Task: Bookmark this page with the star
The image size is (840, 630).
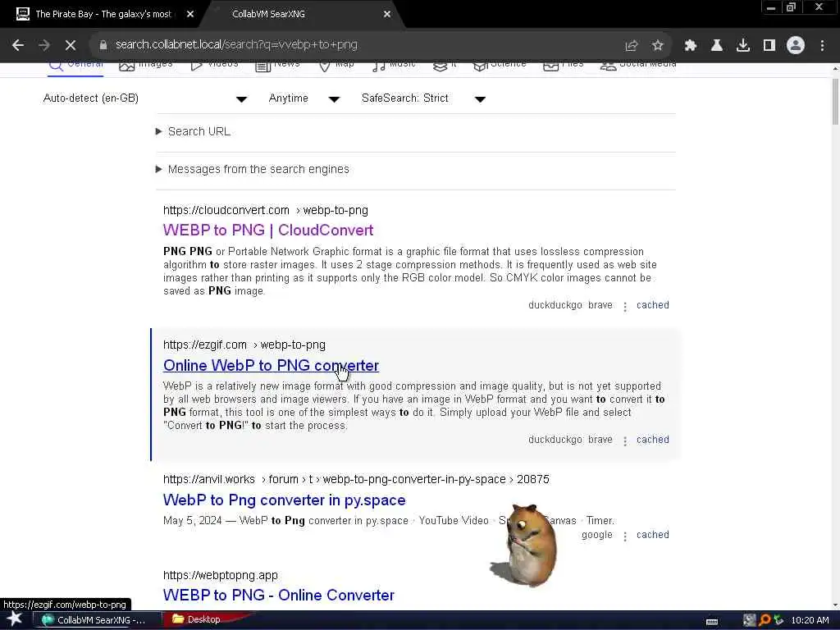Action: click(x=657, y=46)
